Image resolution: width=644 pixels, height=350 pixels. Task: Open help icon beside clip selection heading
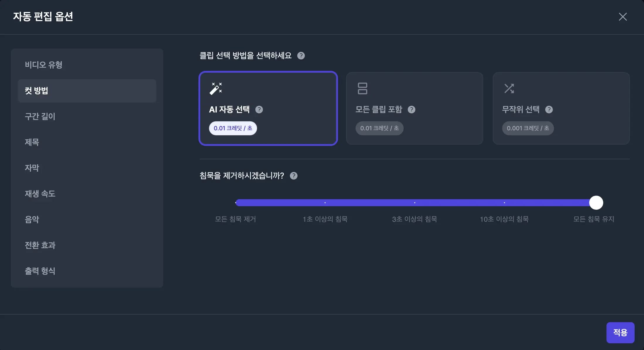click(x=301, y=56)
